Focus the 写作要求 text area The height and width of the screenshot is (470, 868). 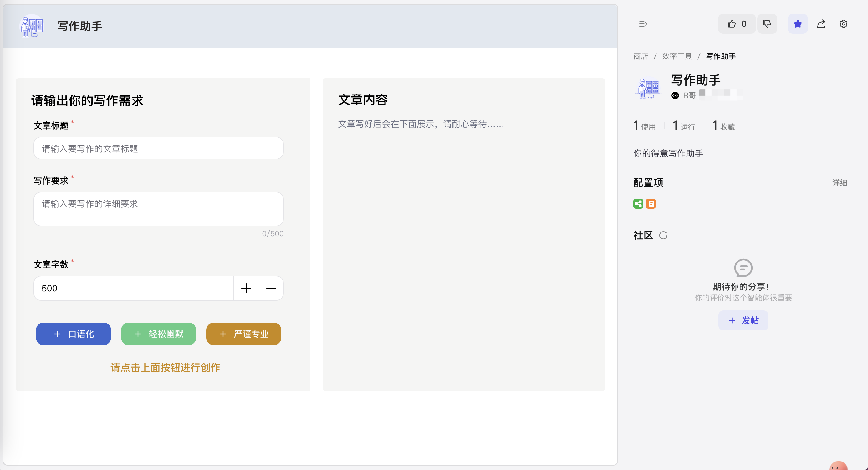158,209
